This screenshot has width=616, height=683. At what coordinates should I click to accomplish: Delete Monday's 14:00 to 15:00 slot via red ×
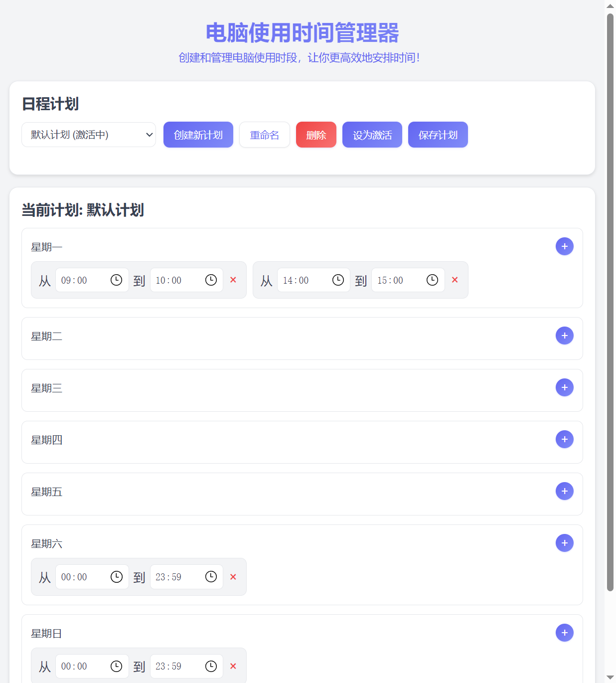coord(454,280)
